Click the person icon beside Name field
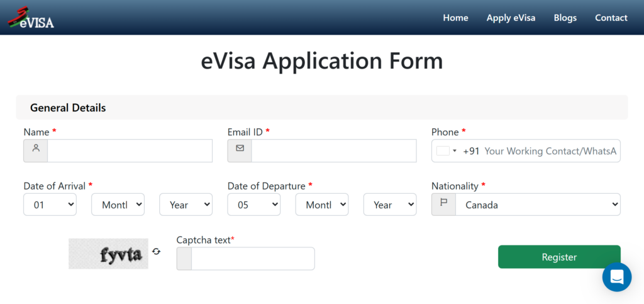The image size is (644, 304). click(x=36, y=151)
